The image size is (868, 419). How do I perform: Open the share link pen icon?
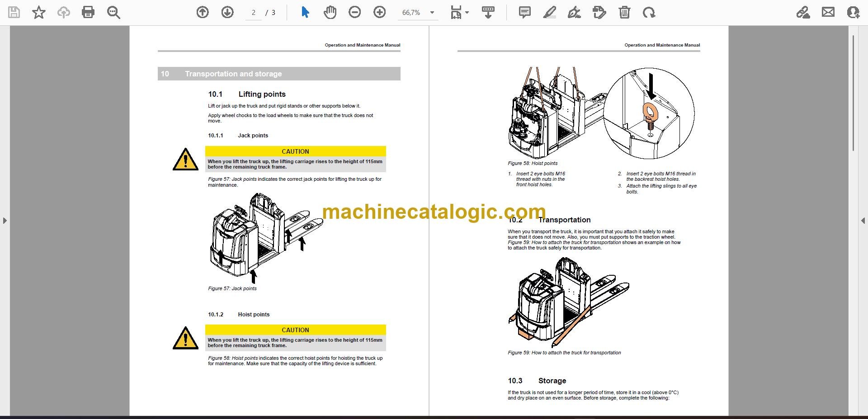click(803, 12)
